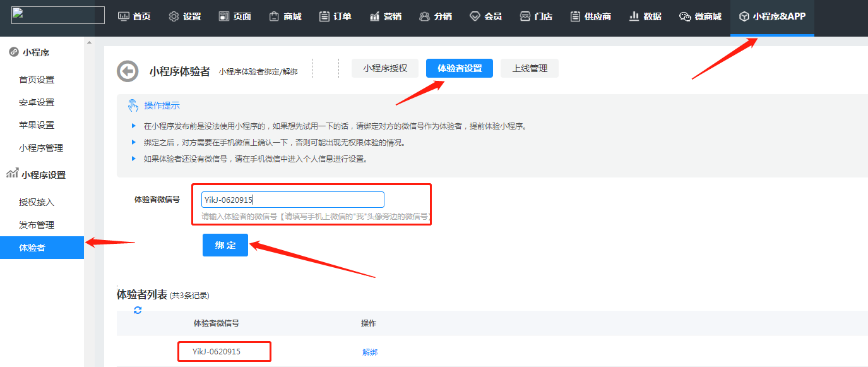
Task: Open 授权接入 in the left sidebar
Action: 37,202
